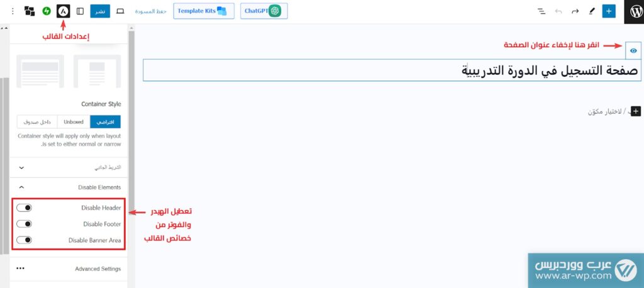Select the Unboxed container style
The width and height of the screenshot is (644, 288).
point(74,121)
